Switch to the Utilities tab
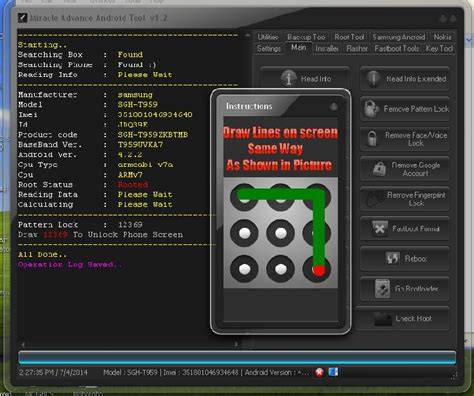The width and height of the screenshot is (474, 396). pyautogui.click(x=268, y=37)
